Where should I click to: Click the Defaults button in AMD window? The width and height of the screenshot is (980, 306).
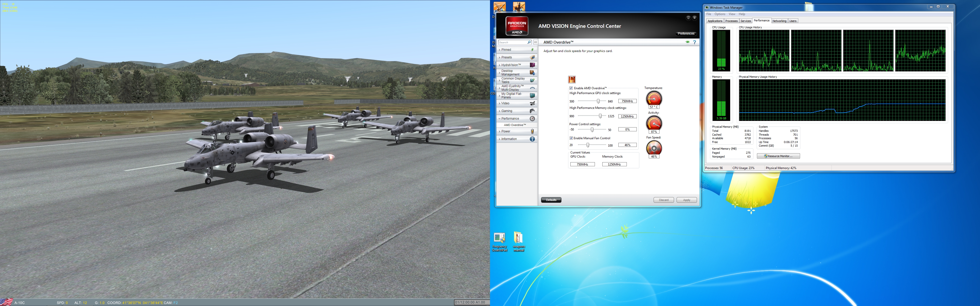pyautogui.click(x=551, y=200)
